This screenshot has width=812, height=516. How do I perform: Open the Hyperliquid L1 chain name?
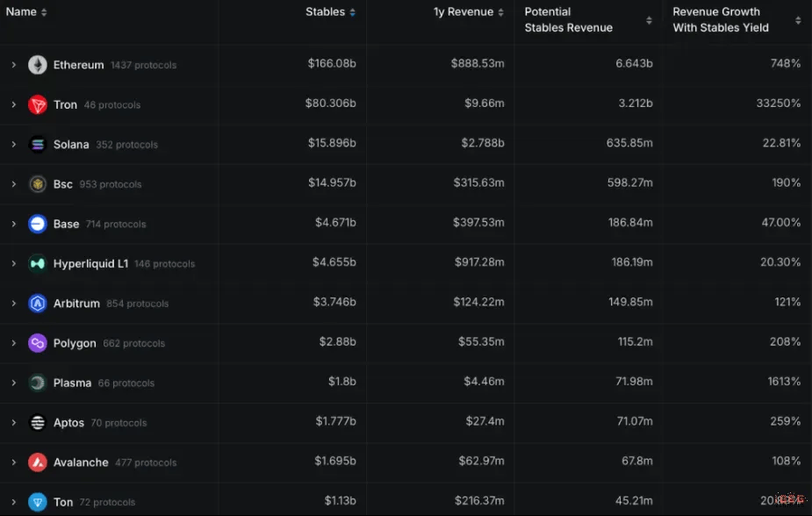click(90, 263)
